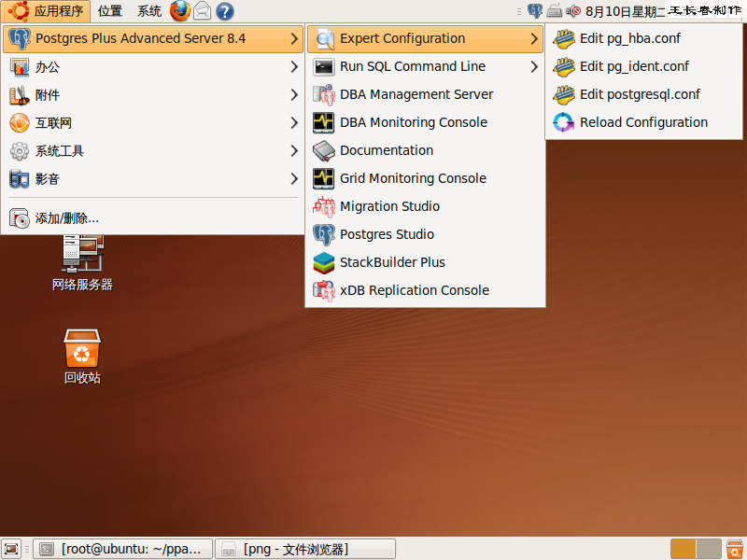Click the Documentation book icon
Screen dimensions: 747x560
[x=324, y=151]
